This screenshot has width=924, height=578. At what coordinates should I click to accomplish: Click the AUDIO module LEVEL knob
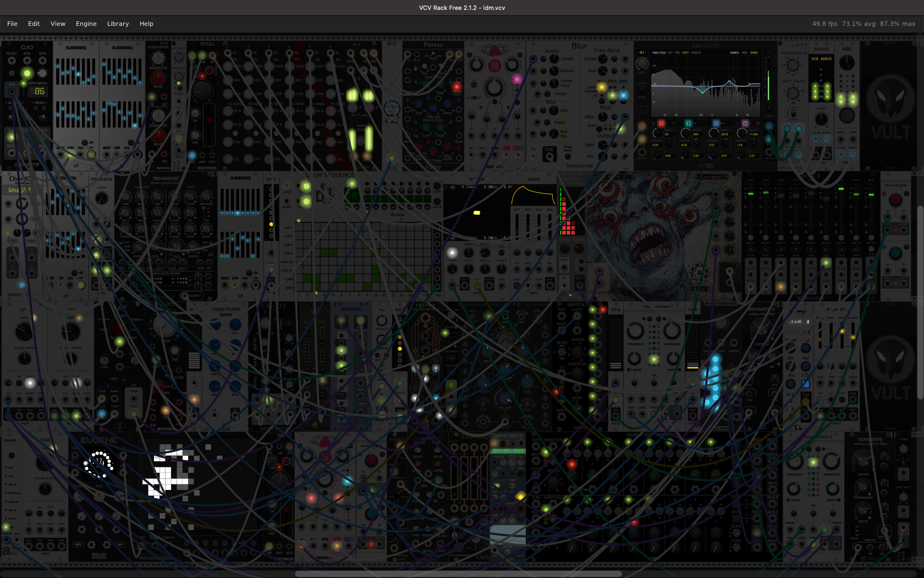click(821, 119)
